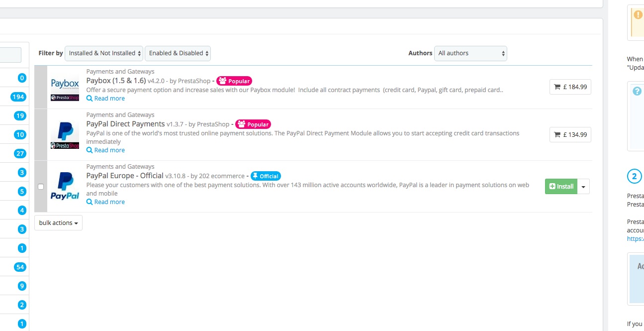The width and height of the screenshot is (644, 331).
Task: Click the PayPal Europe Read more magnifier icon
Action: pyautogui.click(x=90, y=202)
